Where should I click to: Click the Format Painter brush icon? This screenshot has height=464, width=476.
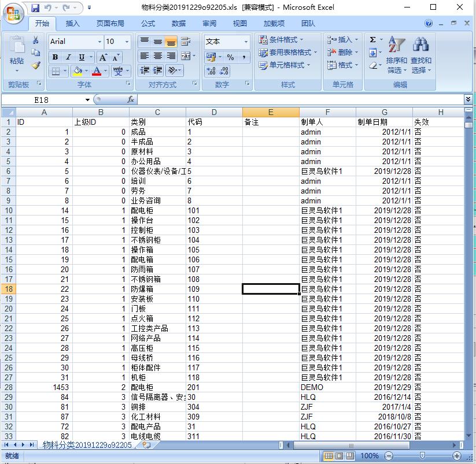click(x=36, y=65)
